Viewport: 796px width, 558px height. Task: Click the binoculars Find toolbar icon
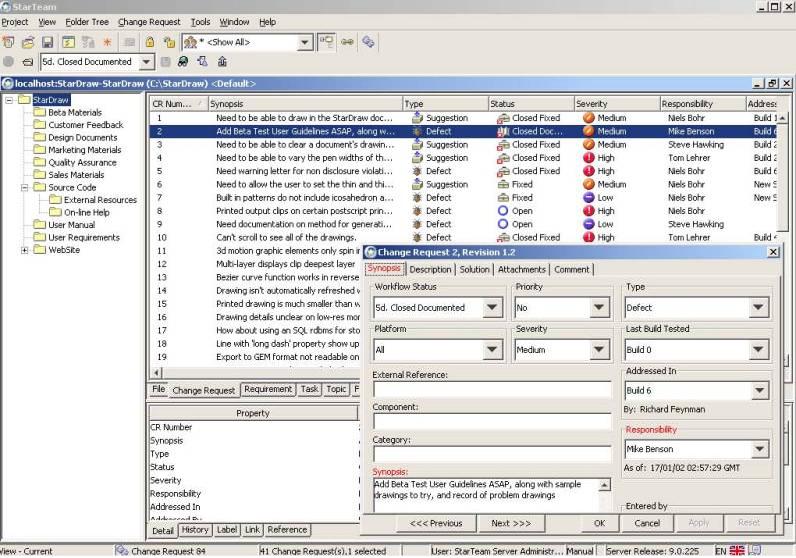click(x=183, y=62)
